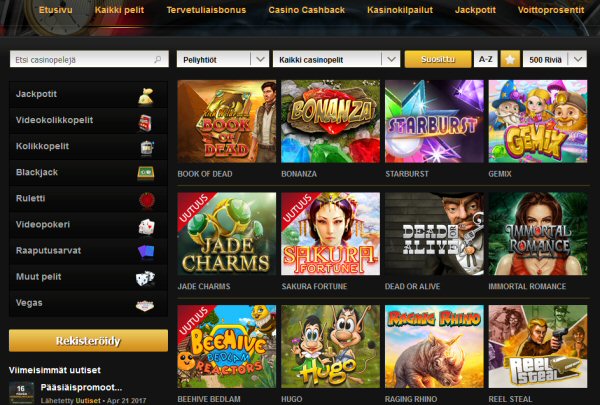This screenshot has width=600, height=405.
Task: Select the playing cards icon for Videopokeri
Action: [x=147, y=227]
